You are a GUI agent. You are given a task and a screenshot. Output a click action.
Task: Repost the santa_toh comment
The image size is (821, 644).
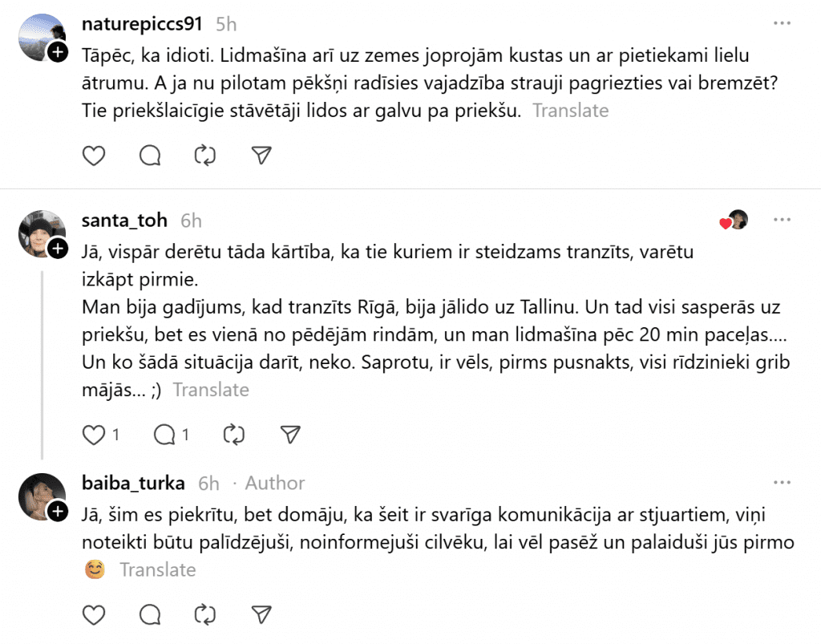click(x=233, y=435)
